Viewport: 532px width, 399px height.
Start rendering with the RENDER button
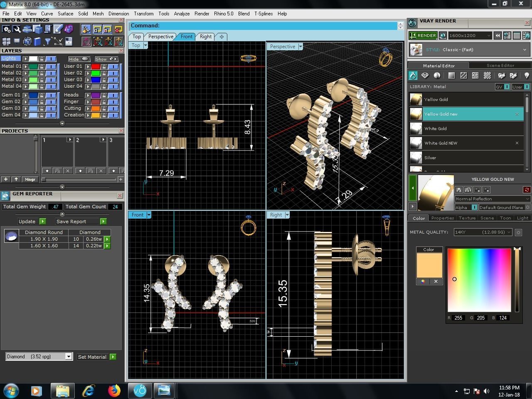pyautogui.click(x=423, y=36)
